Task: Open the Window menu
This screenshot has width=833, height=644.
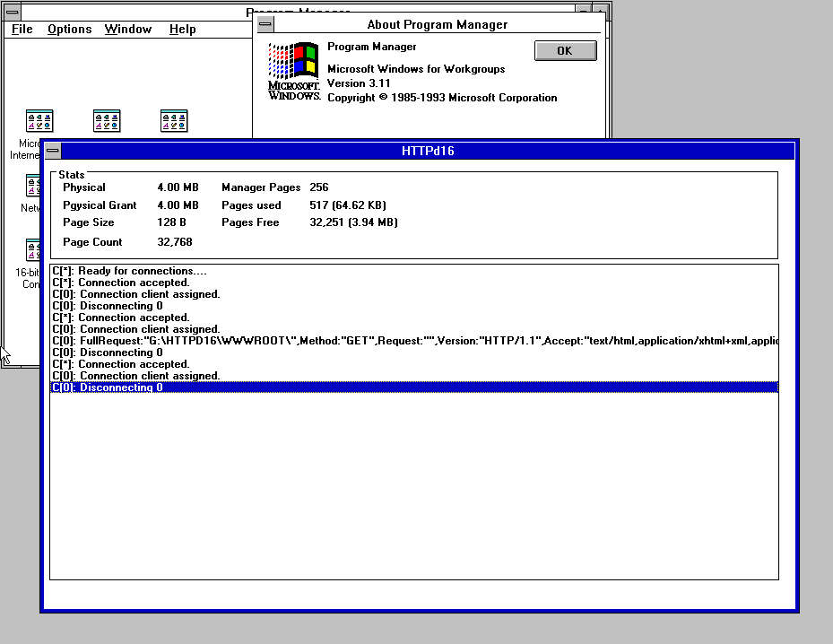Action: pos(128,29)
